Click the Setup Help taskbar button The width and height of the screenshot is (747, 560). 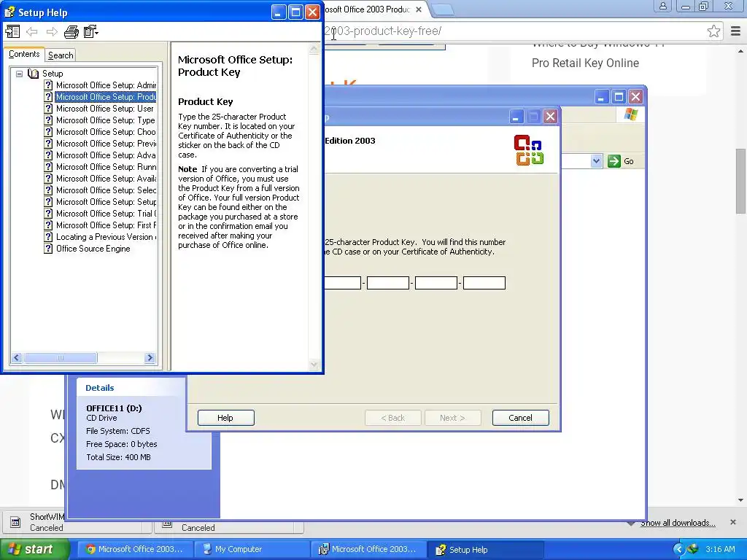pos(486,549)
